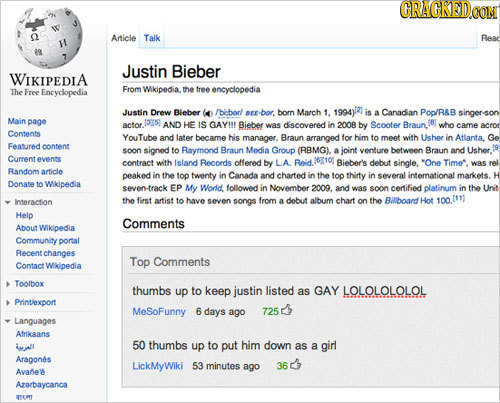
Task: Collapse the Interaction sidebar section
Action: tap(7, 202)
